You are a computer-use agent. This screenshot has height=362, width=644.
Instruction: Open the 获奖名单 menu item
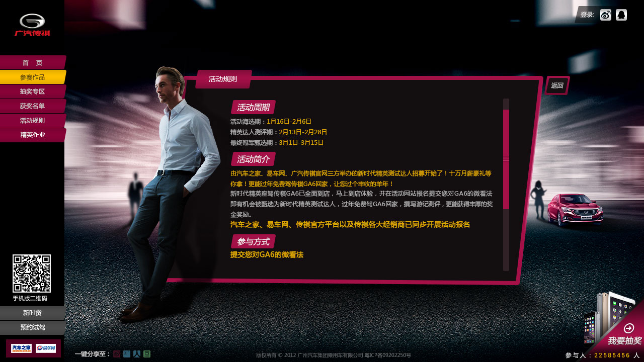coord(33,107)
